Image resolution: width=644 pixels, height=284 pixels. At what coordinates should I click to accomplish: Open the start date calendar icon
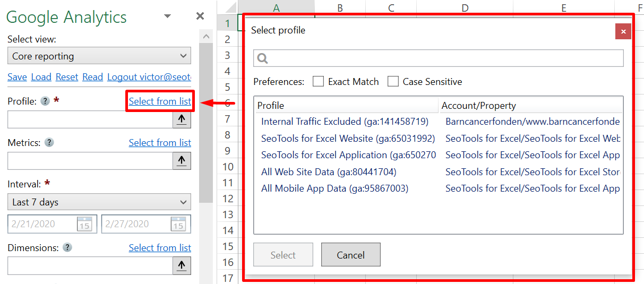[x=84, y=224]
